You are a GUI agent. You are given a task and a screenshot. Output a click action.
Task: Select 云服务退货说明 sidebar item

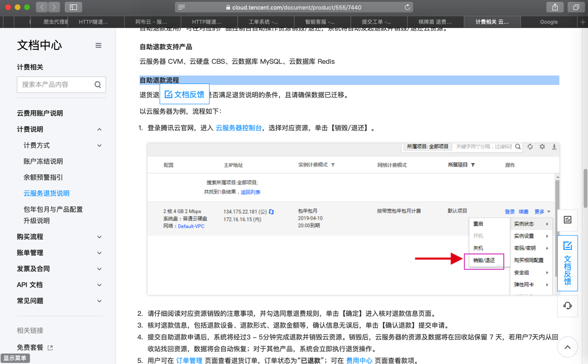tap(46, 193)
